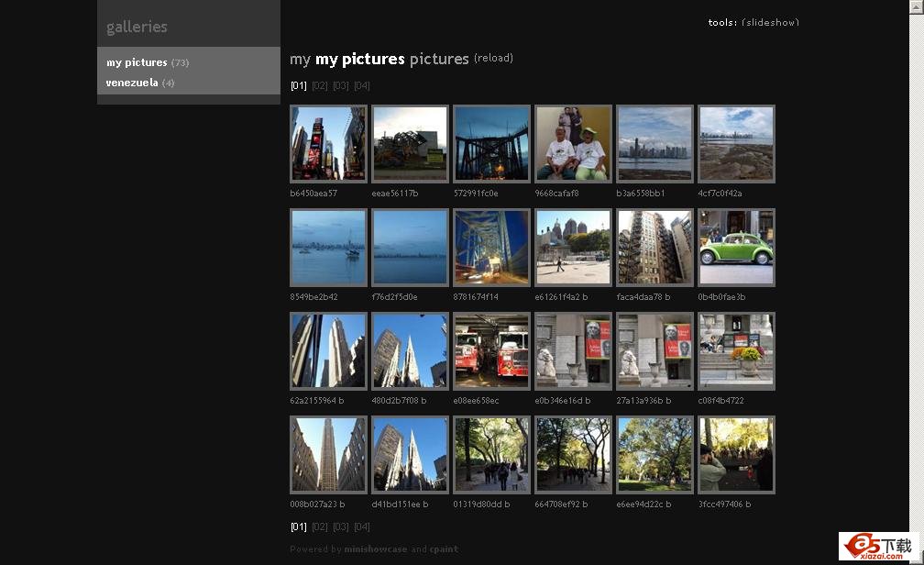Viewport: 924px width, 565px height.
Task: Go to page 03 in bottom pagination
Action: pos(340,527)
